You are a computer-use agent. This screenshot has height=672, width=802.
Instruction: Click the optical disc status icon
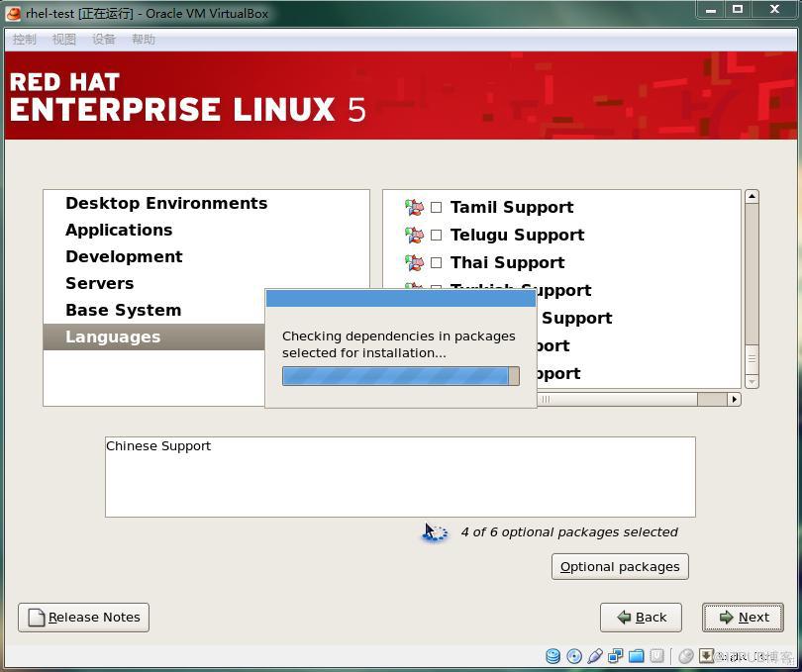[574, 655]
